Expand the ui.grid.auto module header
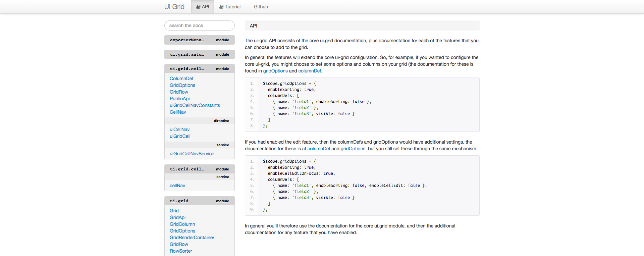Screen dimensions: 644x256 (x=200, y=54)
